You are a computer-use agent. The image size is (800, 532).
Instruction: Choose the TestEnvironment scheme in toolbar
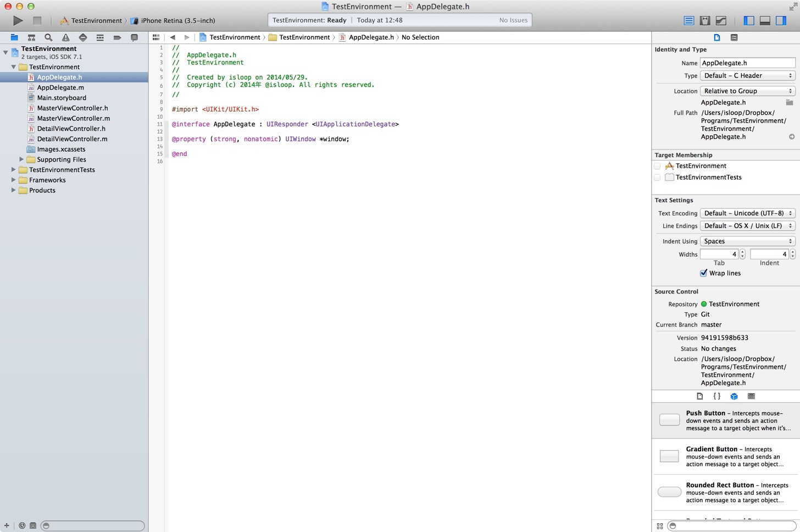(x=91, y=21)
